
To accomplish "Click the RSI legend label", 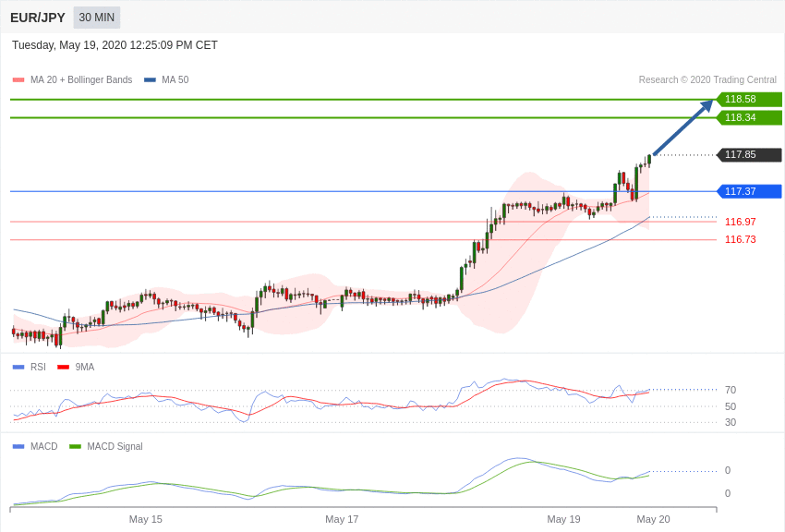I will [38, 368].
